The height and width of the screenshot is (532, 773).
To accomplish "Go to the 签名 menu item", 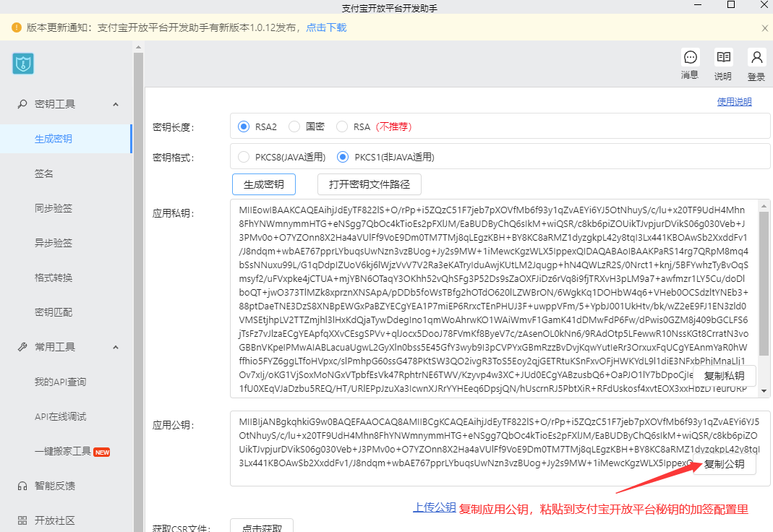I will (44, 173).
